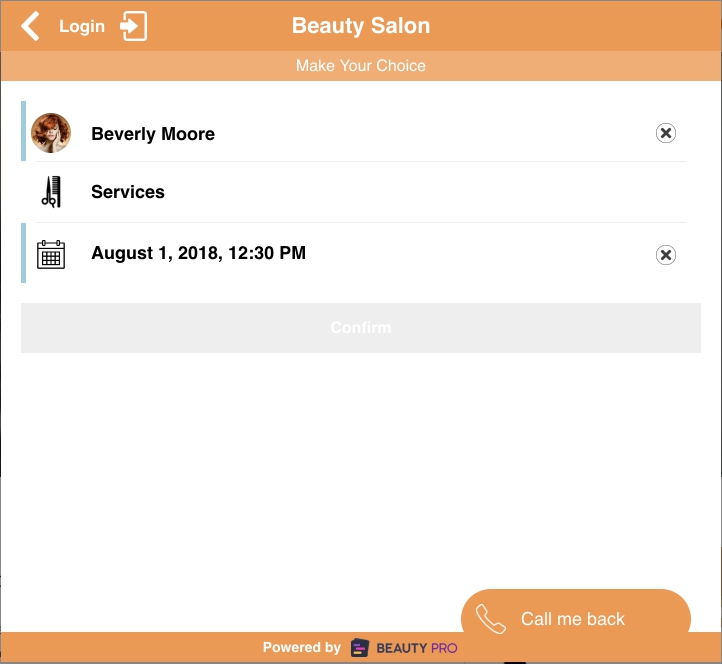Go back using the left chevron arrow

pos(30,26)
